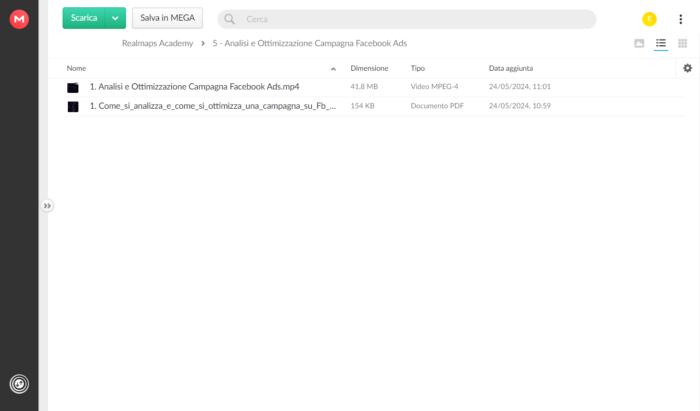Toggle the Nome sort direction arrow
Screen dimensions: 700x411
333,69
